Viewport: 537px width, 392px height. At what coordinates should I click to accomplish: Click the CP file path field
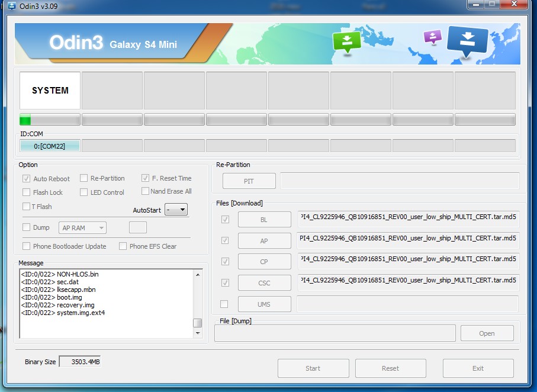coord(409,262)
